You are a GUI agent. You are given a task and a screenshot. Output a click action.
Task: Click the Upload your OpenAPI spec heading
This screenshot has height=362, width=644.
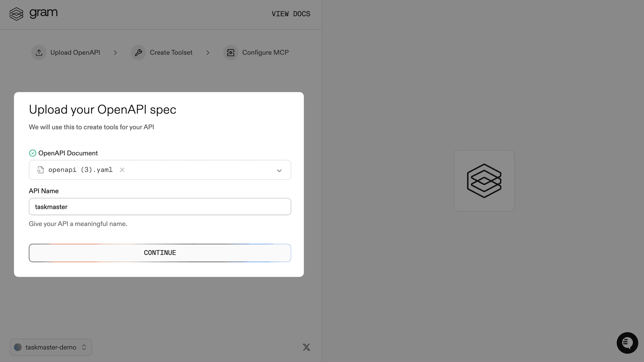pyautogui.click(x=102, y=109)
